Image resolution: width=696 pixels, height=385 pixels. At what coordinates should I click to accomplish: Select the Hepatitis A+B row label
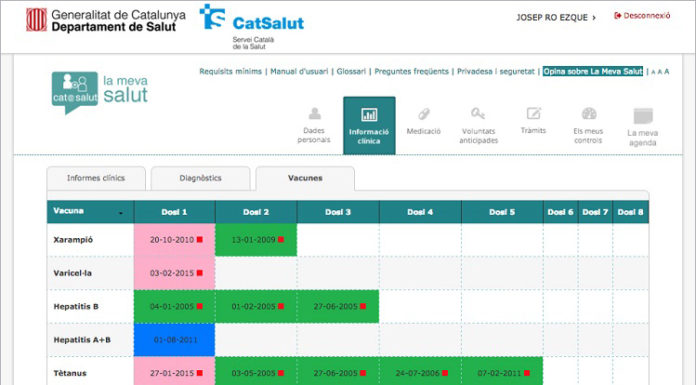click(x=82, y=340)
